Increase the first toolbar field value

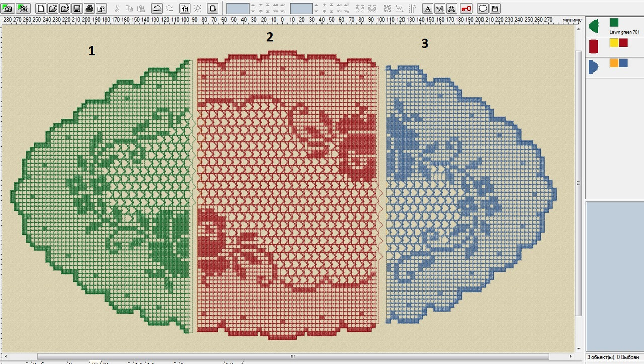click(x=252, y=6)
